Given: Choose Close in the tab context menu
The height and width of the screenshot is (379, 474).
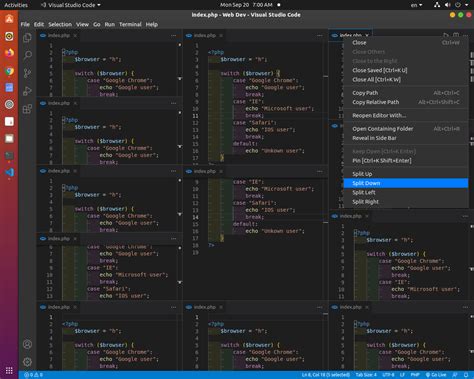Looking at the screenshot, I should (406, 43).
